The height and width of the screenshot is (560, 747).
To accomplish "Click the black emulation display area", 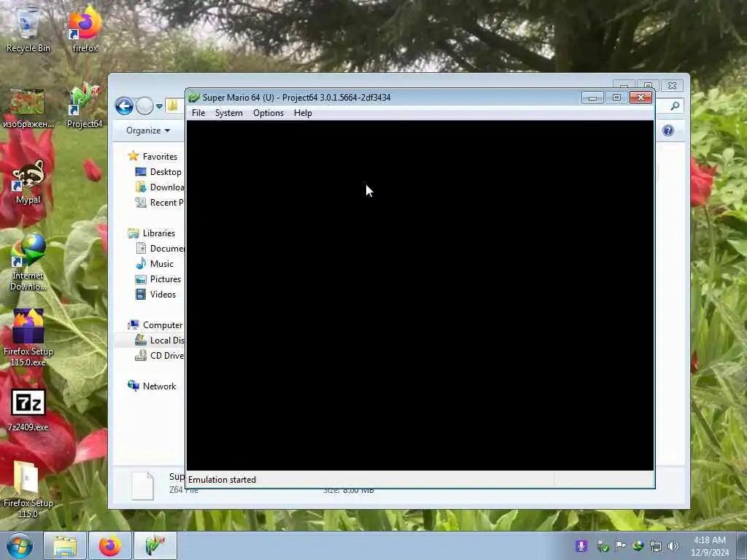I will (419, 295).
